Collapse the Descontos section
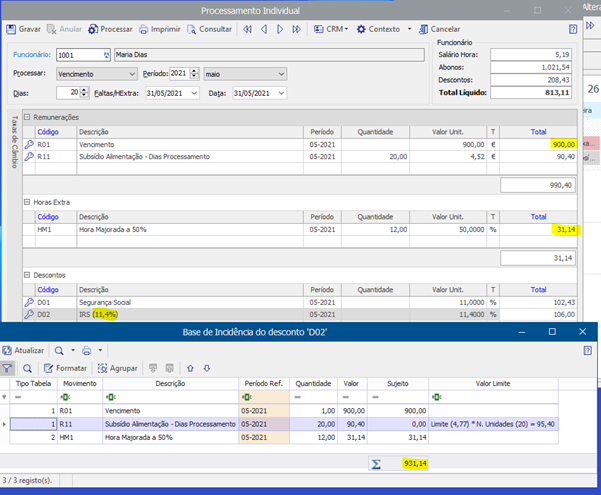This screenshot has width=601, height=495. pyautogui.click(x=26, y=274)
